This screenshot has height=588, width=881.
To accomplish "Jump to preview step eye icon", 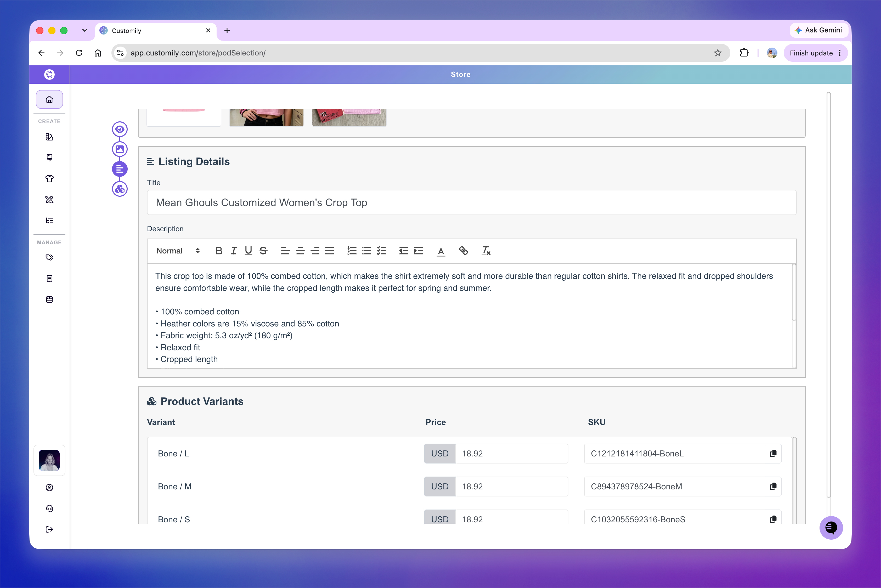I will (120, 129).
